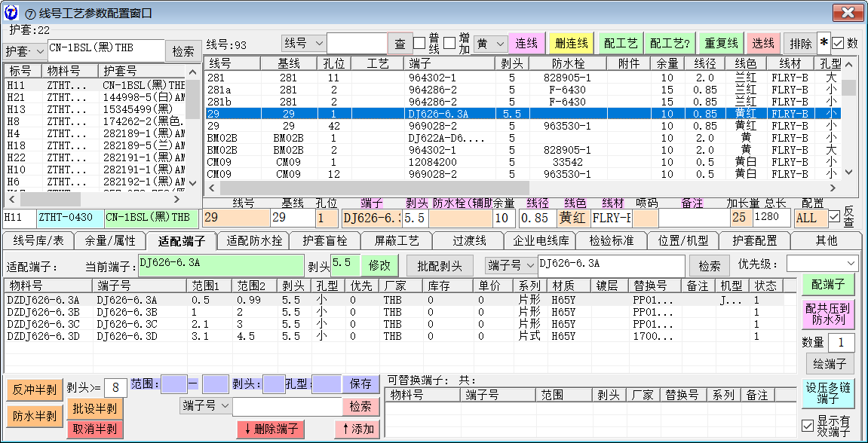
Task: Uncheck the 显示有效端子 checkbox
Action: 808,425
